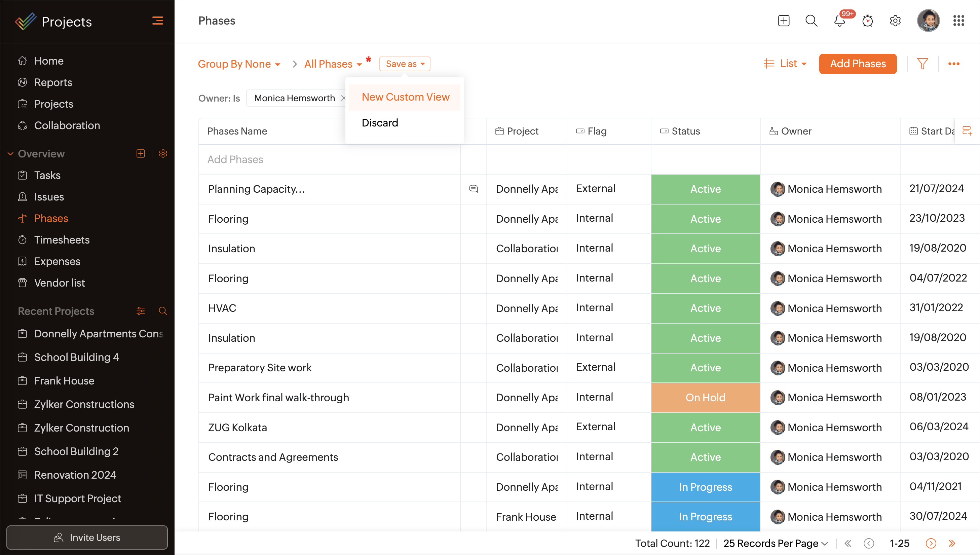Click the On Hold status cell
The height and width of the screenshot is (555, 980).
pyautogui.click(x=705, y=398)
